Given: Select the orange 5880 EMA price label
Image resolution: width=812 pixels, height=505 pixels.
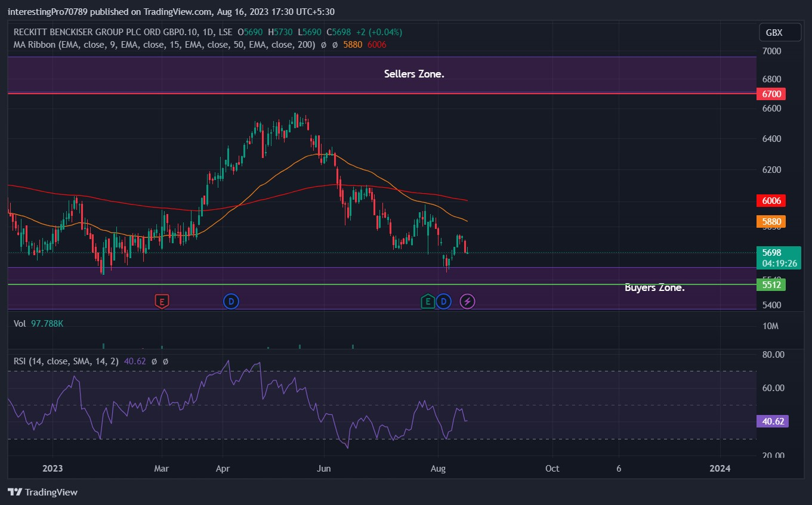Looking at the screenshot, I should (x=771, y=221).
